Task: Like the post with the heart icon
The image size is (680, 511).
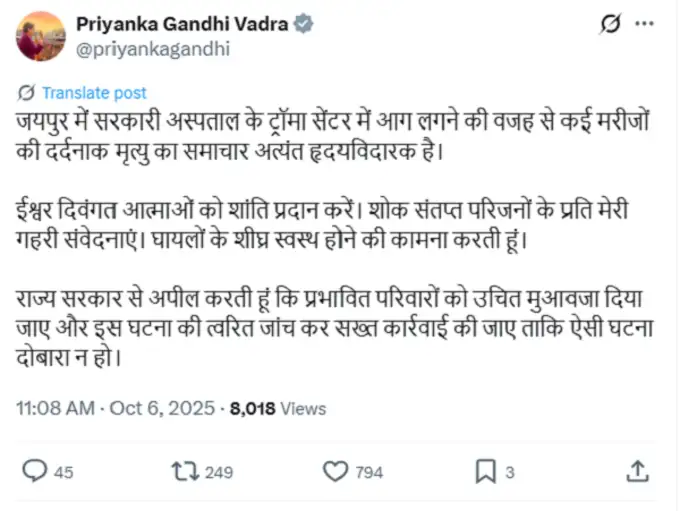Action: point(335,471)
